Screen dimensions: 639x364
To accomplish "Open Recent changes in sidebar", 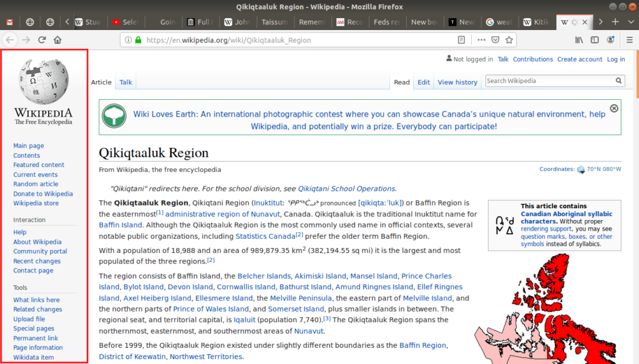I will click(37, 261).
